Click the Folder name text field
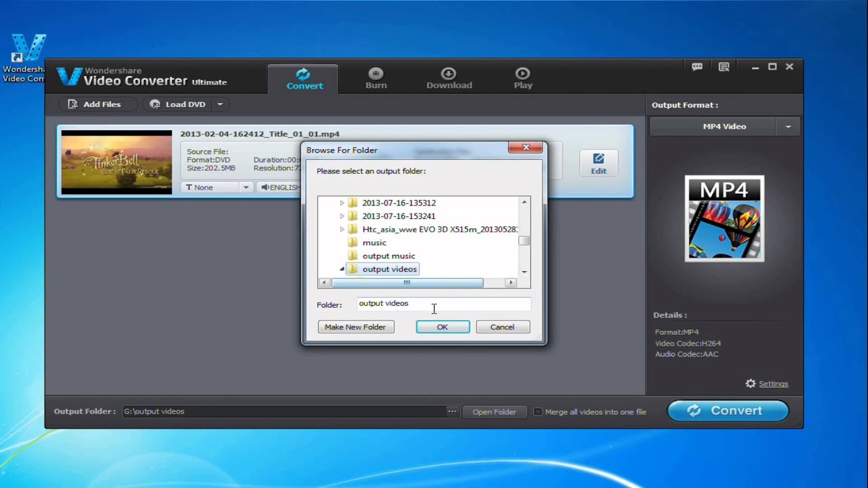The image size is (868, 488). click(x=443, y=304)
